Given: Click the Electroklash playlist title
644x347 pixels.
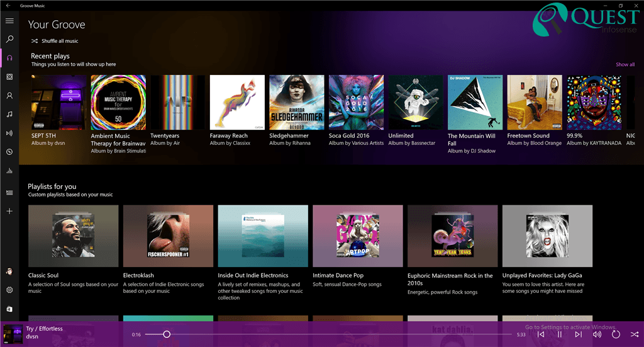Looking at the screenshot, I should point(138,275).
